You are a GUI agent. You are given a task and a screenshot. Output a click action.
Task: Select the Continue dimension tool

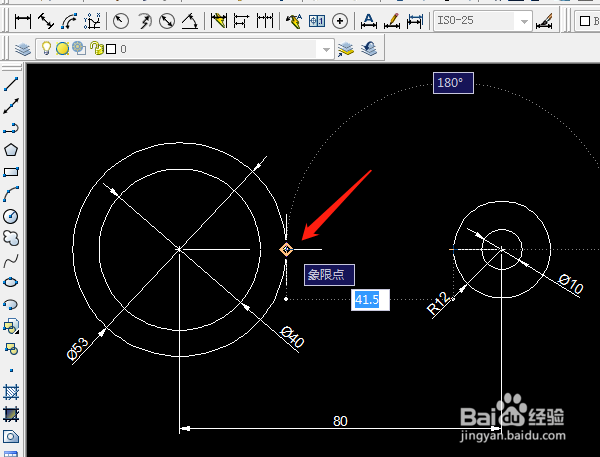[x=265, y=21]
